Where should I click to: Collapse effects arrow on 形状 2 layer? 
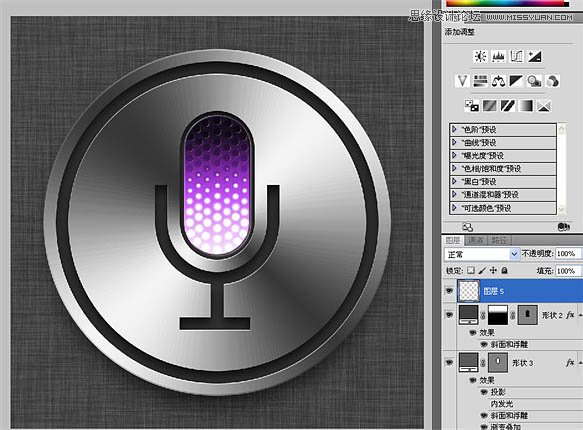[x=580, y=315]
